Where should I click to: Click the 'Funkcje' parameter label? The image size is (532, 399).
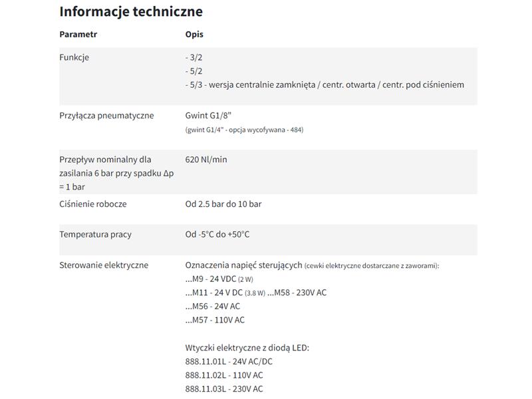pos(74,57)
